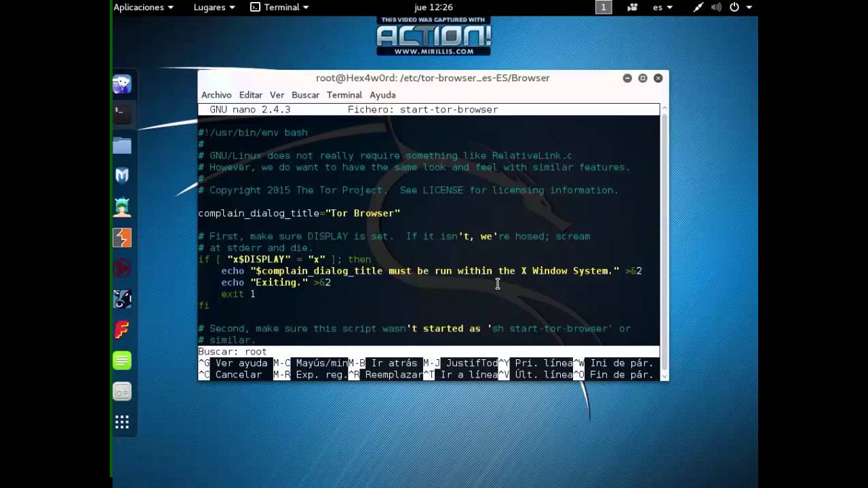Click the 'Copyright 2015 The Tor Project' comment line

[x=408, y=190]
